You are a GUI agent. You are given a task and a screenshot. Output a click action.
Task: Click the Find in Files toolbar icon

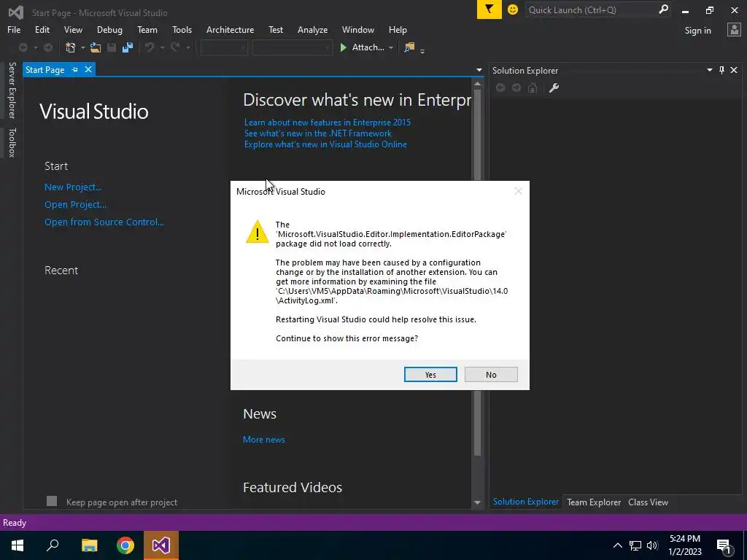point(409,47)
